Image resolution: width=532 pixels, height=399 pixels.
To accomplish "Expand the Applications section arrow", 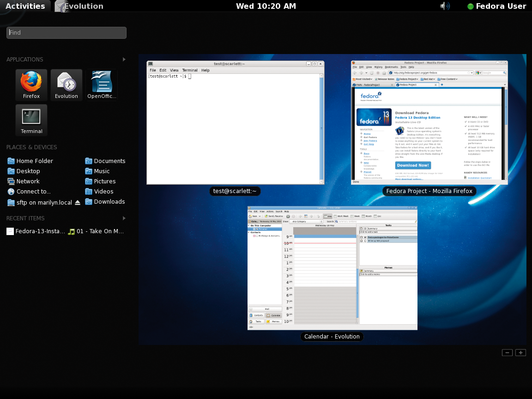I will click(124, 60).
